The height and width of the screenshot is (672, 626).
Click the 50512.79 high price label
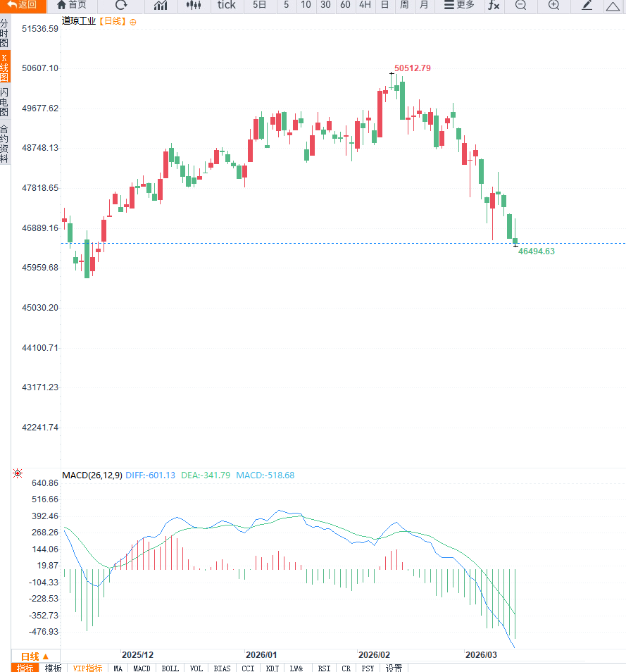[x=412, y=68]
